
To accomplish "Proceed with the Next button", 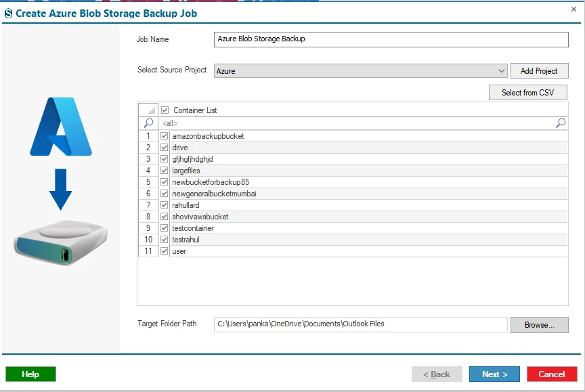I will point(494,374).
